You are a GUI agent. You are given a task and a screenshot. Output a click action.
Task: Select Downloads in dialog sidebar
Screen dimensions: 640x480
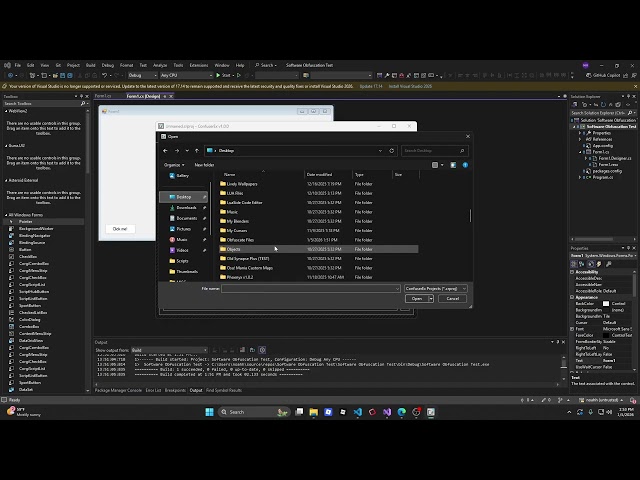[186, 208]
